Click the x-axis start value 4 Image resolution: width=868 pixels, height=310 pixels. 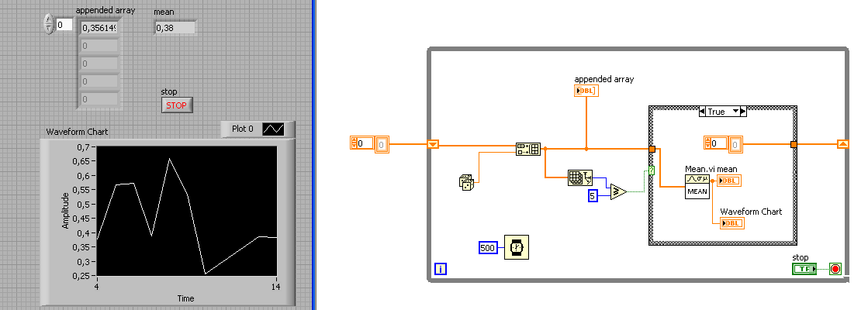97,287
